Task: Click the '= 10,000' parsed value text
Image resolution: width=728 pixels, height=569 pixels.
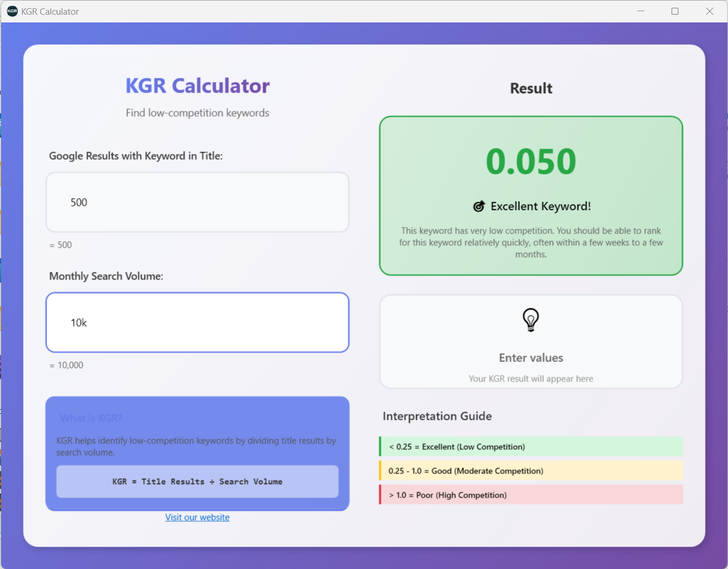Action: click(x=67, y=365)
